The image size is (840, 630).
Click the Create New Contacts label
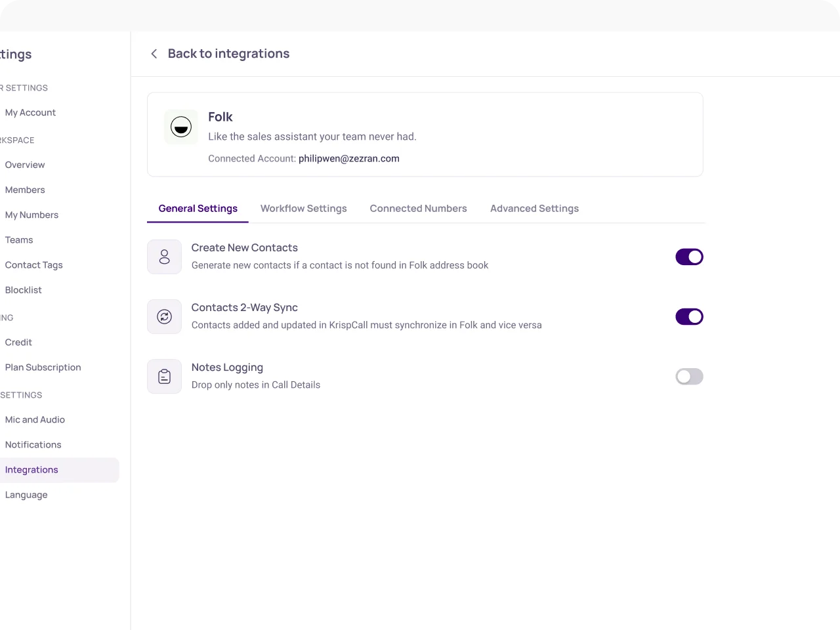[x=245, y=248]
